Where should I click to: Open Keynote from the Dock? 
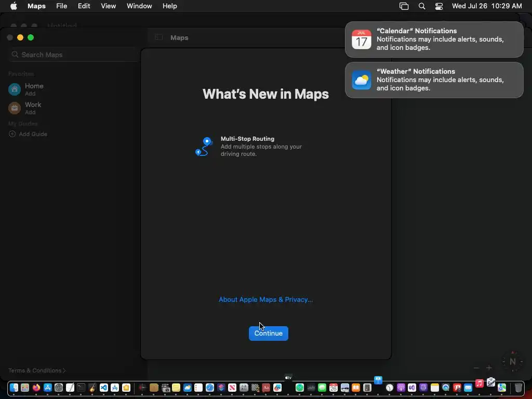tap(378, 380)
